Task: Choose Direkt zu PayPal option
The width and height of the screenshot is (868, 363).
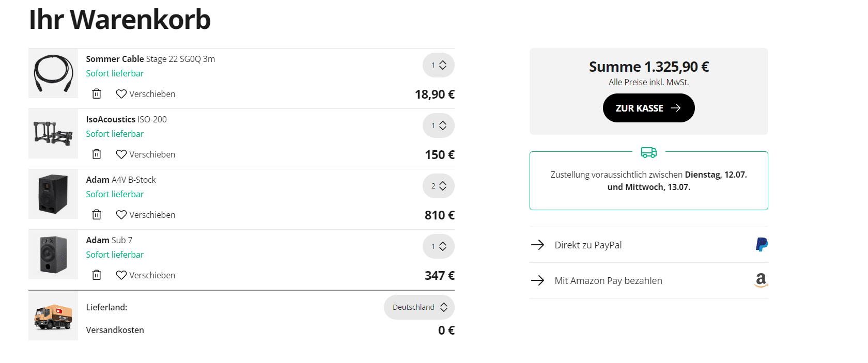Action: tap(588, 245)
